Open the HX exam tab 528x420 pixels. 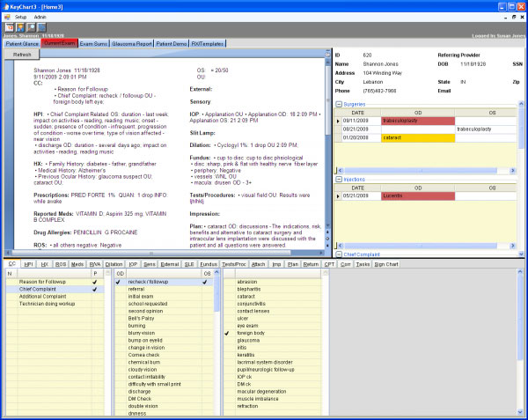tap(45, 264)
